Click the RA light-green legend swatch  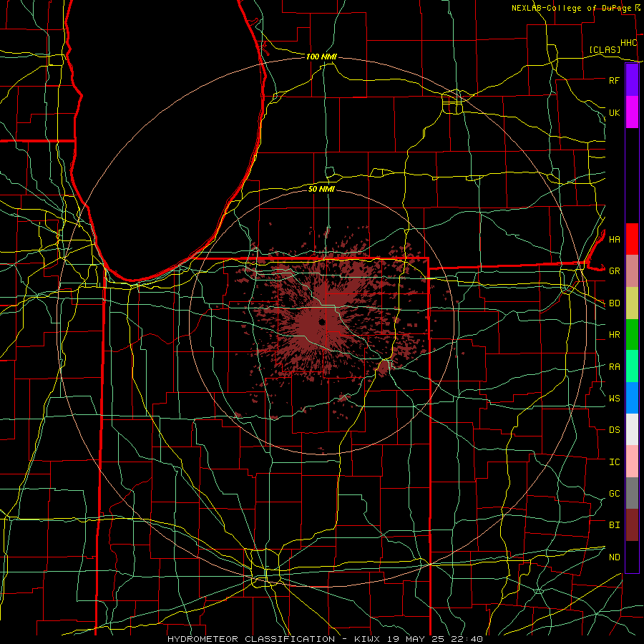point(632,366)
